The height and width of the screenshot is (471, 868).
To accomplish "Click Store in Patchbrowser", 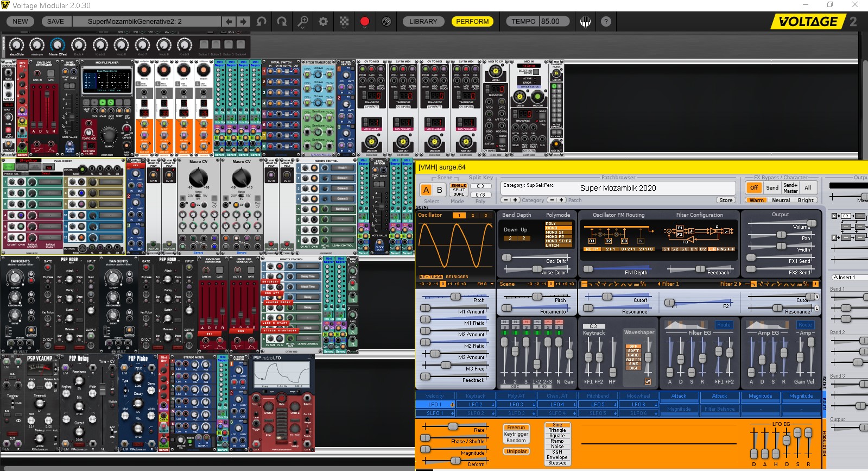I will (x=726, y=200).
